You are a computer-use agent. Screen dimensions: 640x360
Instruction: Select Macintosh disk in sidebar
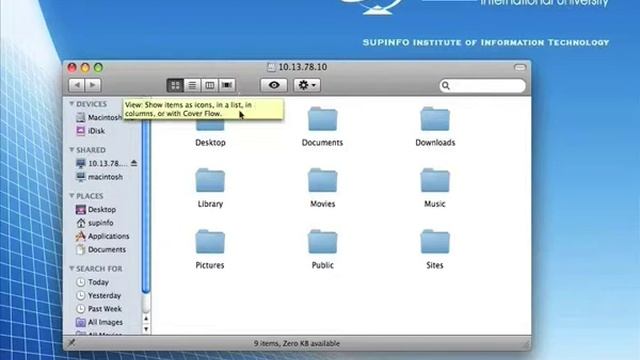coord(100,117)
